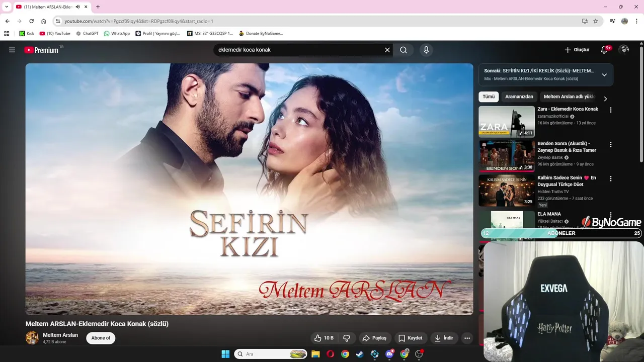Open the Windows Start menu
This screenshot has width=644, height=362.
point(225,354)
